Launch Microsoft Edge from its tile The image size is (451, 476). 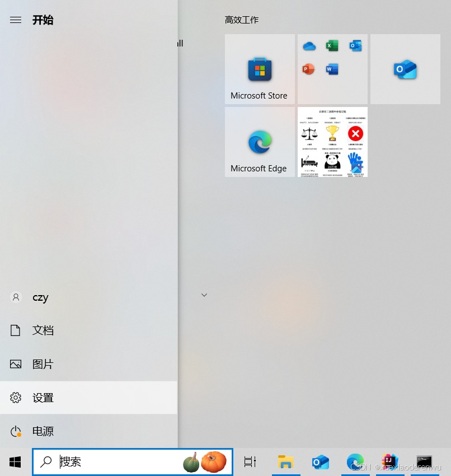[x=260, y=142]
